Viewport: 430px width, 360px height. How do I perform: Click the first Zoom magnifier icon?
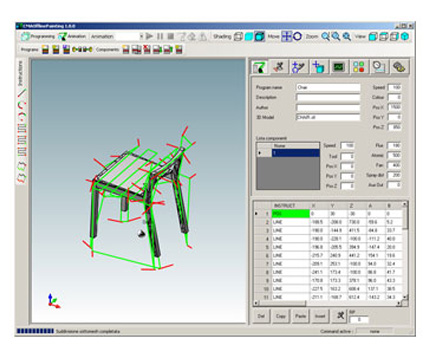click(x=325, y=36)
